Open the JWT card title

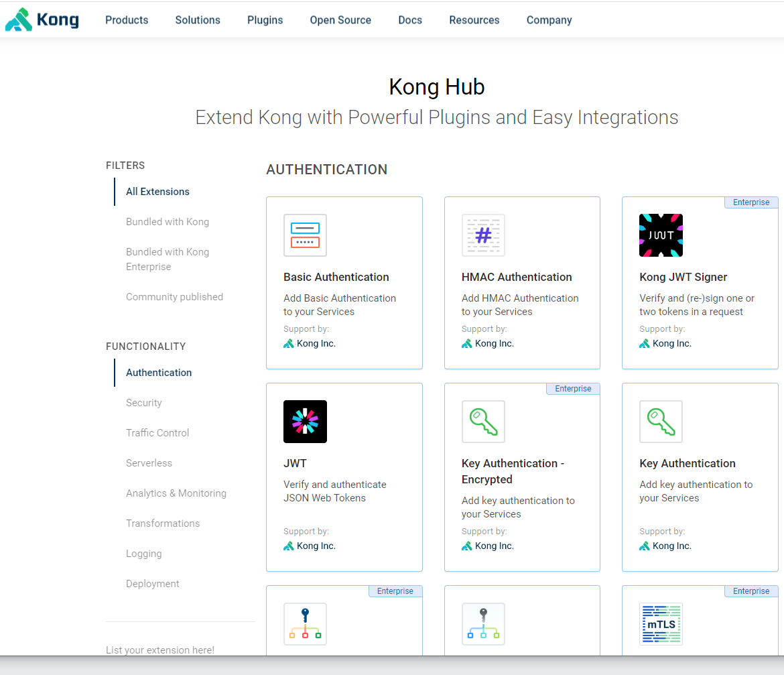(x=295, y=463)
